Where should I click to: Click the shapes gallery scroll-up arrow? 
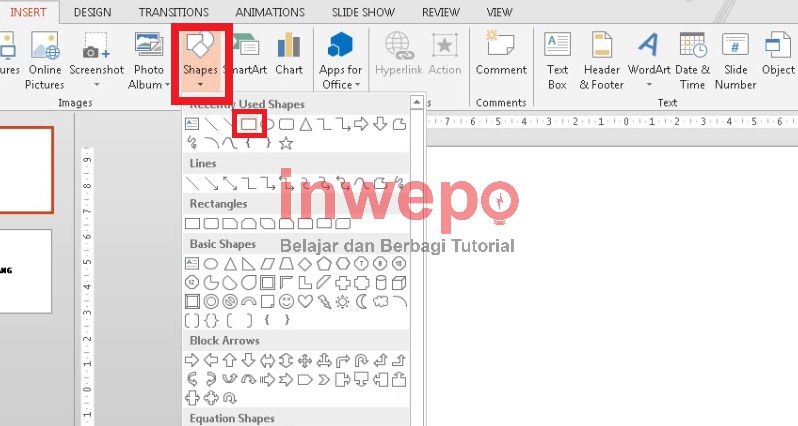[416, 102]
